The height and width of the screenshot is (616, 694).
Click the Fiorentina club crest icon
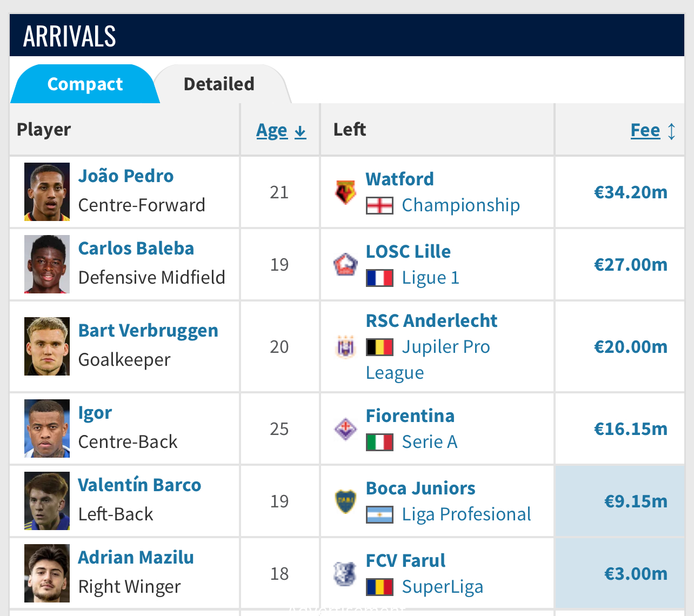coord(345,429)
